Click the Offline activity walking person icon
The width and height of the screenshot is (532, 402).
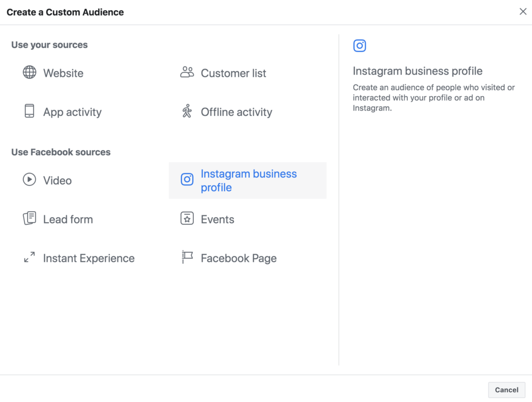coord(187,111)
